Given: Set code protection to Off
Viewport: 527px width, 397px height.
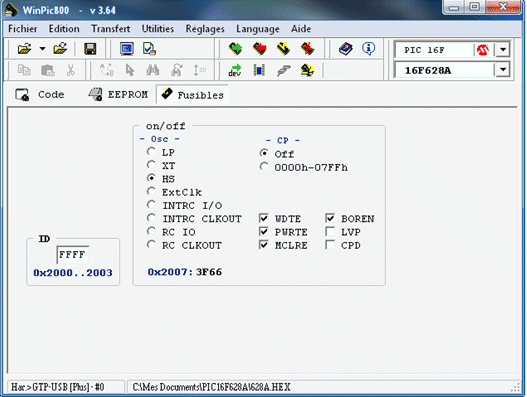Looking at the screenshot, I should 264,154.
